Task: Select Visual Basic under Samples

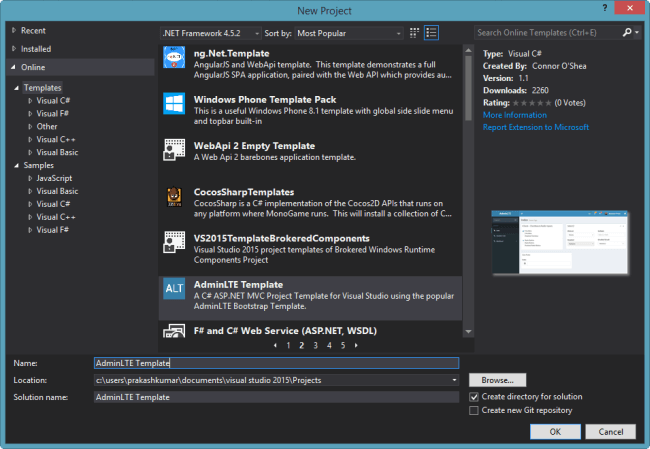Action: [x=57, y=191]
